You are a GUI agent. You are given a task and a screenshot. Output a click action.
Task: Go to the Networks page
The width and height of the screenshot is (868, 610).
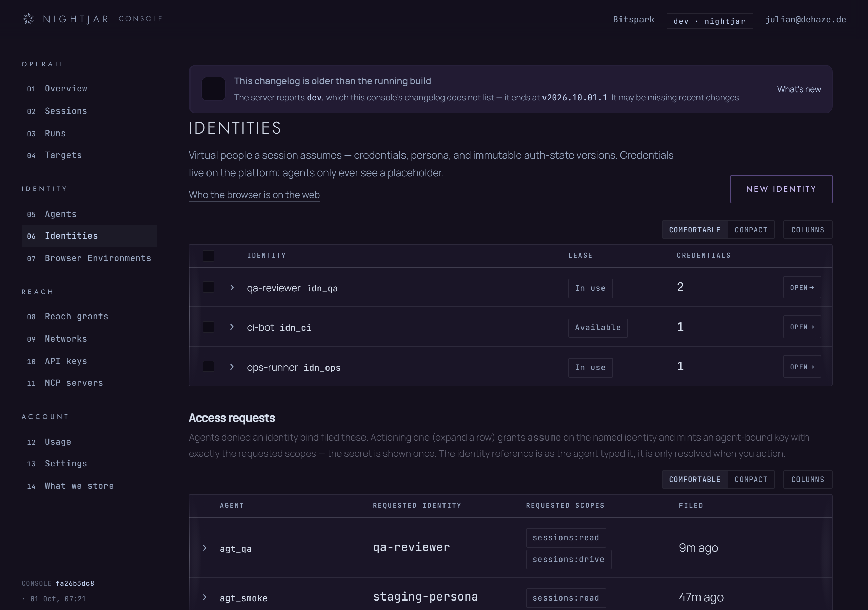click(90, 339)
